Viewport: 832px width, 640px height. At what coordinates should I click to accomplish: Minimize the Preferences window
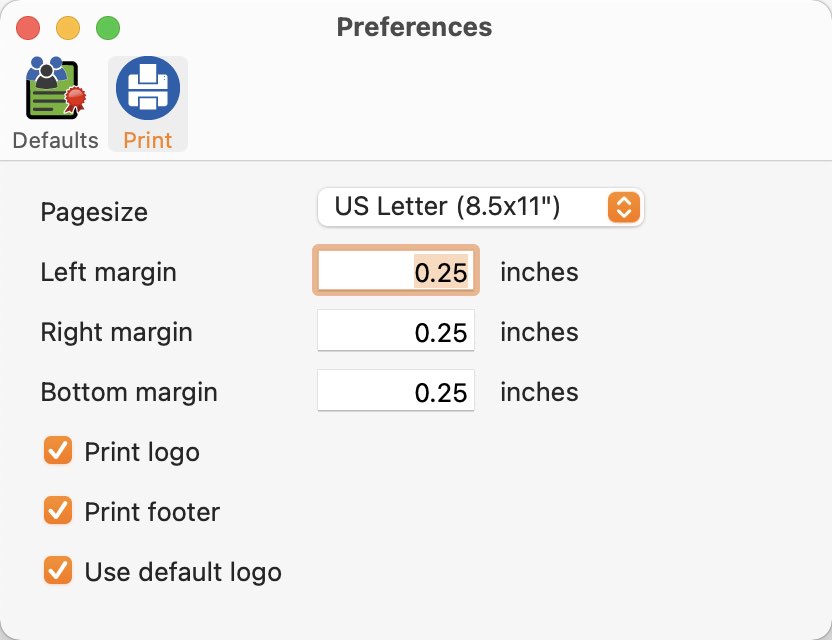point(68,28)
